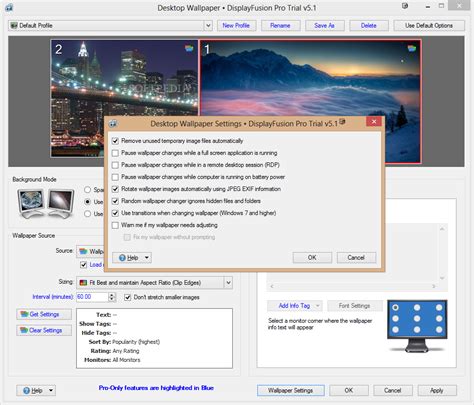Image resolution: width=474 pixels, height=405 pixels.
Task: Click the Interval minutes stepper arrows
Action: pyautogui.click(x=112, y=297)
